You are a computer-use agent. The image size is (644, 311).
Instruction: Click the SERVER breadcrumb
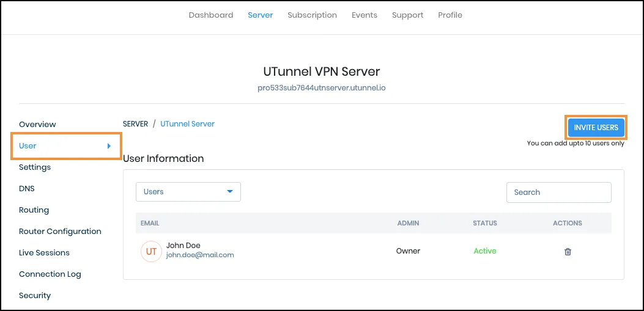pos(135,123)
